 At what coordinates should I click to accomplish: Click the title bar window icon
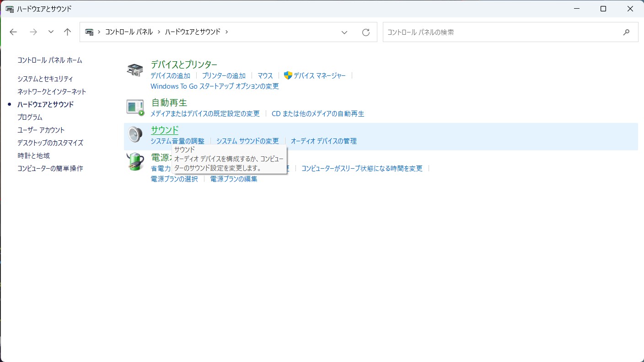coord(9,9)
